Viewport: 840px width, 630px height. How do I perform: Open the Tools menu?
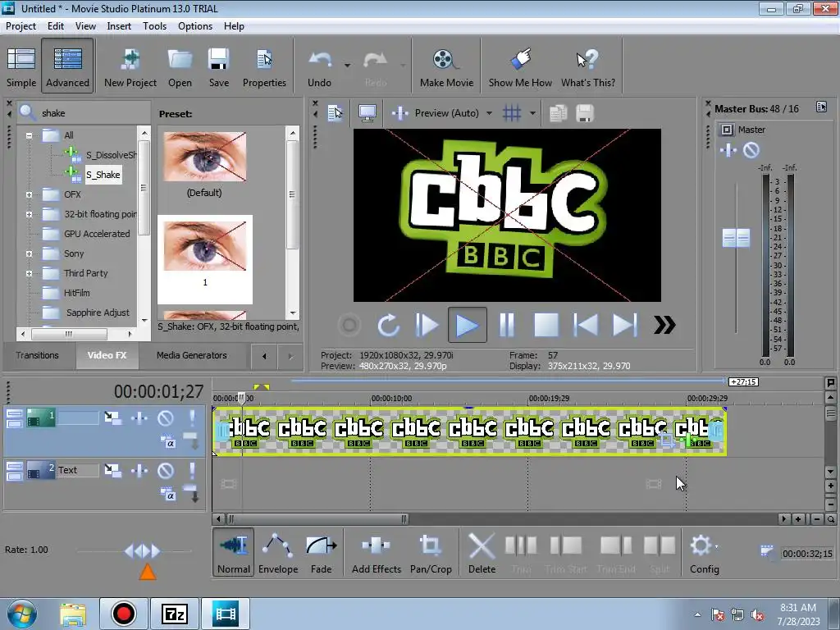(154, 26)
